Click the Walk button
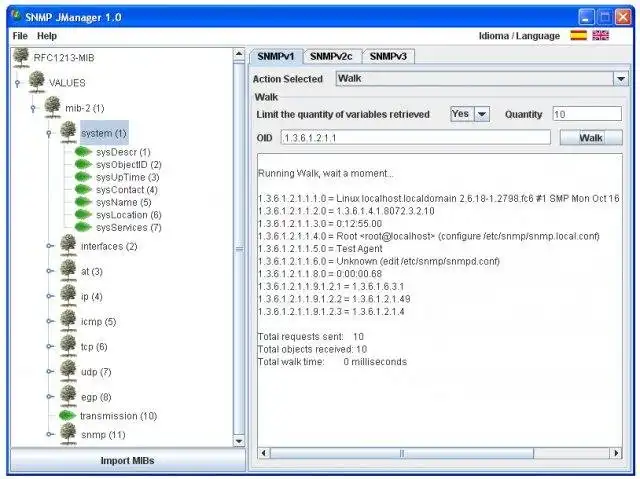This screenshot has height=479, width=640. (591, 138)
